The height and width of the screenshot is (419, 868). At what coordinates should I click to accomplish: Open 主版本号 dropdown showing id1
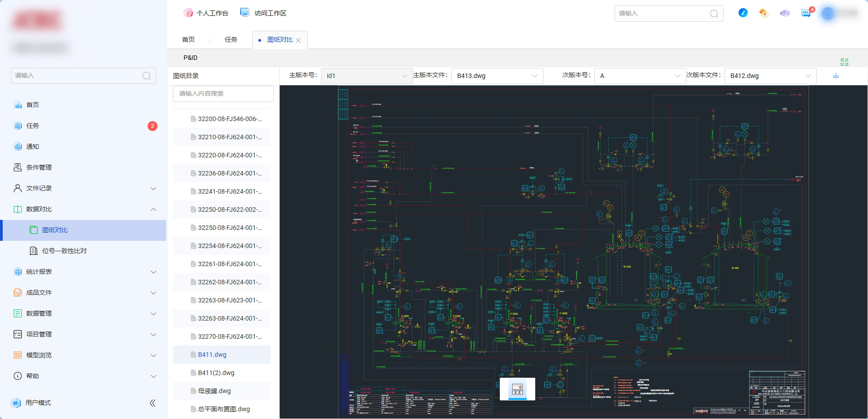pyautogui.click(x=367, y=76)
